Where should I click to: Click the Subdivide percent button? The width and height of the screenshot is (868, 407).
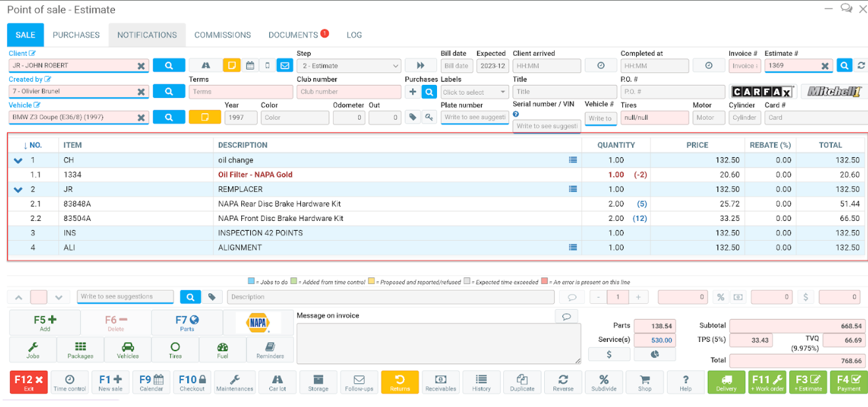[604, 382]
